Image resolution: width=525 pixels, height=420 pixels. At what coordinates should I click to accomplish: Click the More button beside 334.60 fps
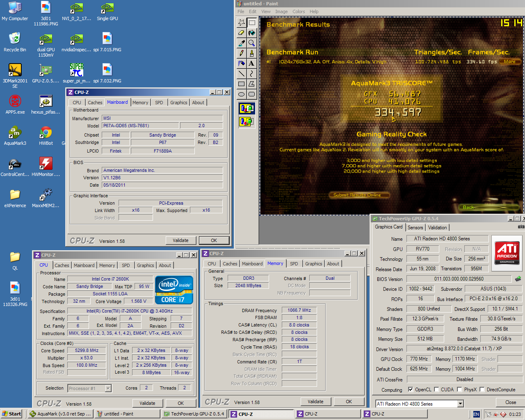click(x=510, y=62)
